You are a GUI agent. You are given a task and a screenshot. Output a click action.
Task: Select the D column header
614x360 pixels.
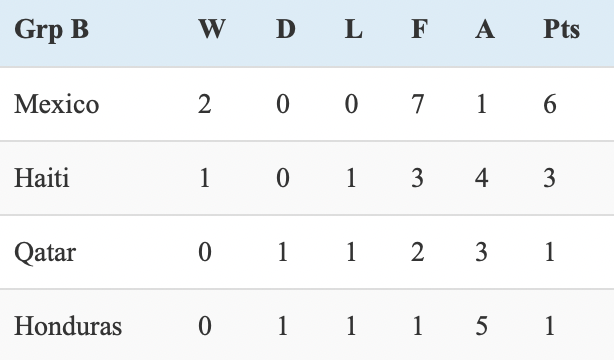click(286, 29)
